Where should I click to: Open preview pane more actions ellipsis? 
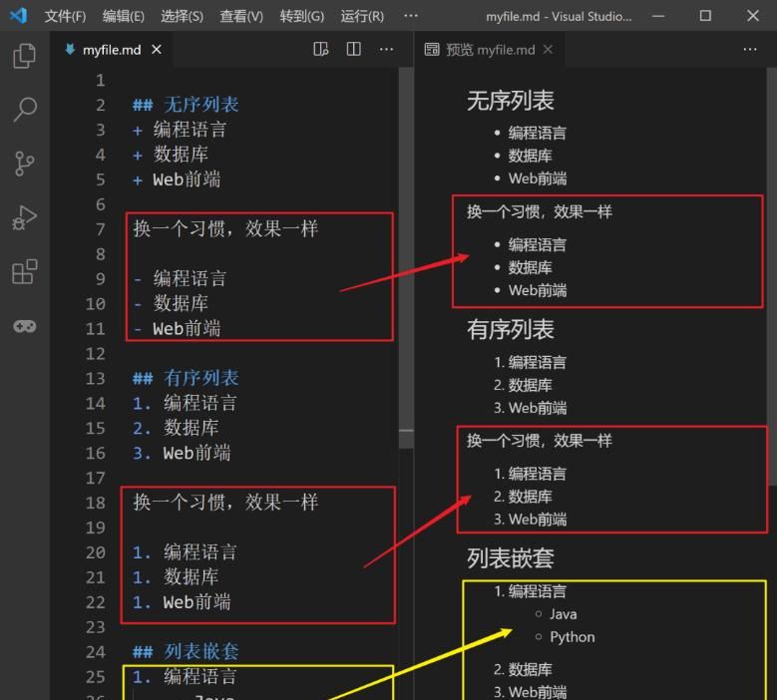point(750,49)
